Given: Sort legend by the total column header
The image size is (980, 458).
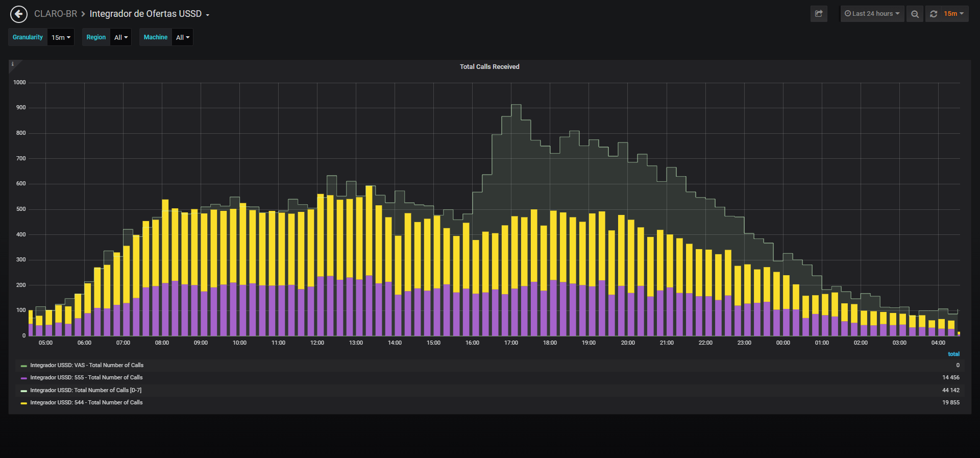Looking at the screenshot, I should [x=953, y=354].
